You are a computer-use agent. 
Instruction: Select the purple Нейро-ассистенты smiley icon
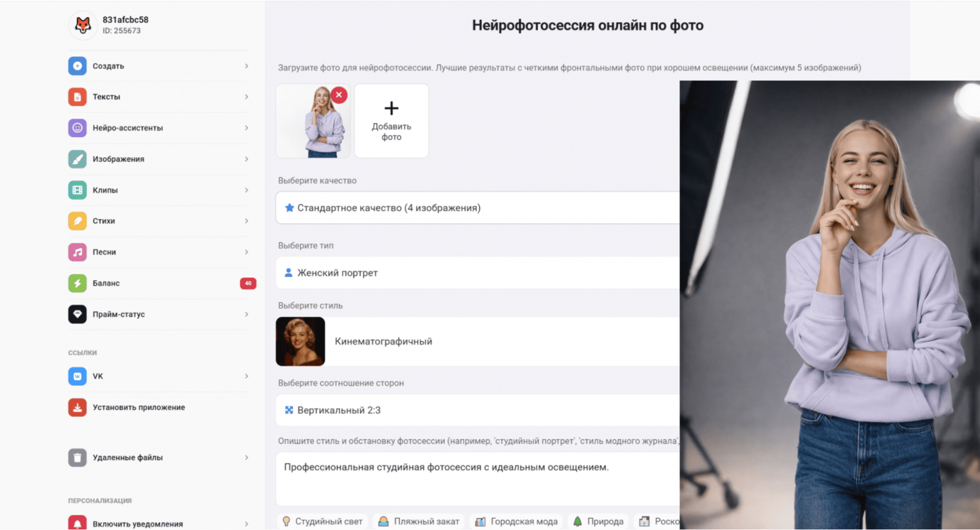point(77,128)
